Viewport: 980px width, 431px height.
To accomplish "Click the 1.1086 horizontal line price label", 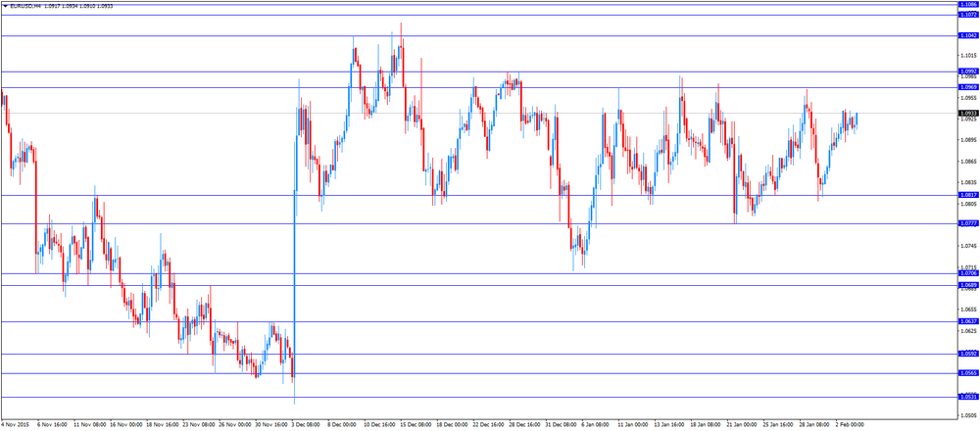I will click(967, 4).
